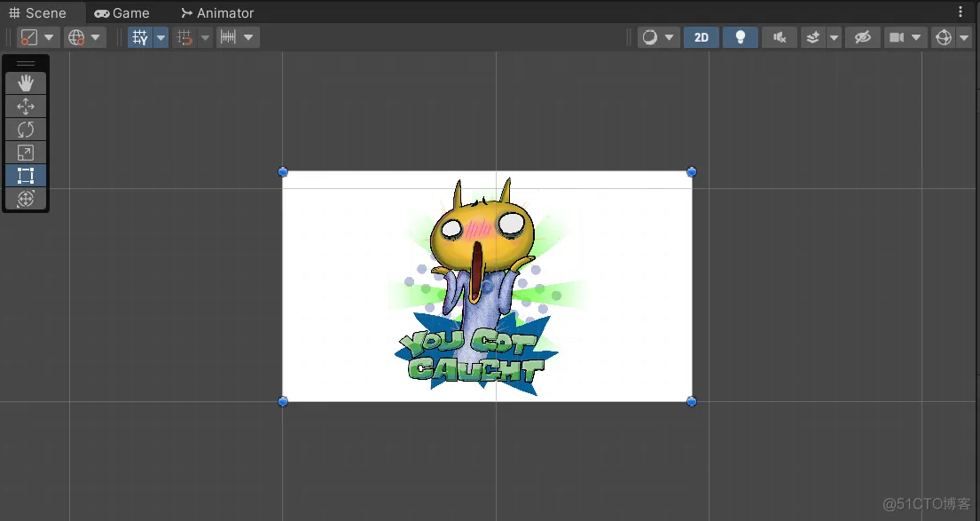This screenshot has height=521, width=980.
Task: Toggle 2D view mode
Action: point(702,37)
